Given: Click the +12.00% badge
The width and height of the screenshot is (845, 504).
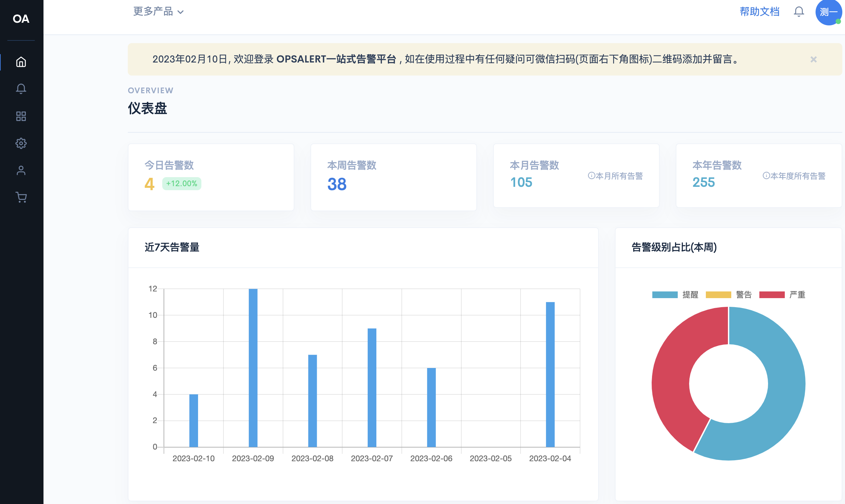Looking at the screenshot, I should click(182, 183).
